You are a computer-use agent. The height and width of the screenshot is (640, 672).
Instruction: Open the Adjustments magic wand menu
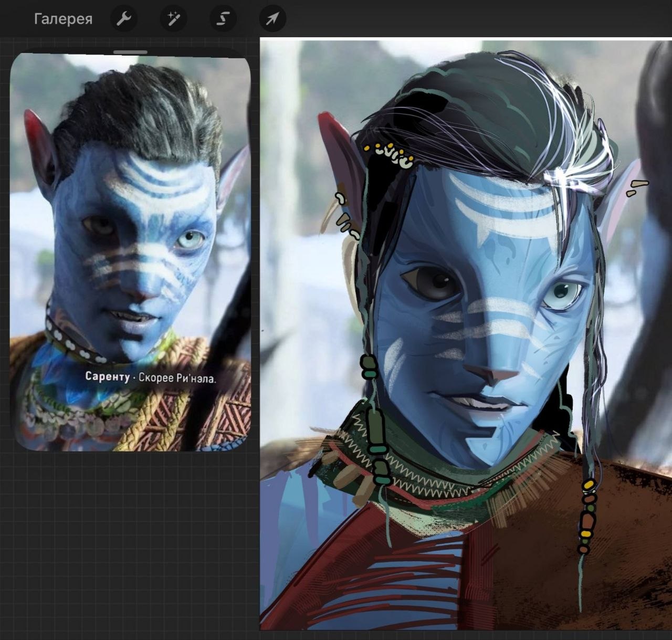tap(173, 19)
